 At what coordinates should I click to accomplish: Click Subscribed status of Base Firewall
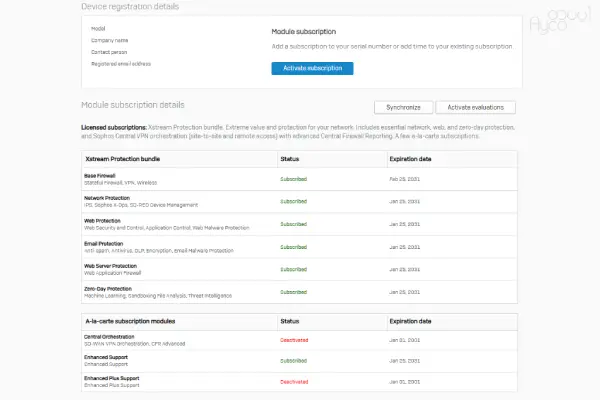tap(293, 179)
